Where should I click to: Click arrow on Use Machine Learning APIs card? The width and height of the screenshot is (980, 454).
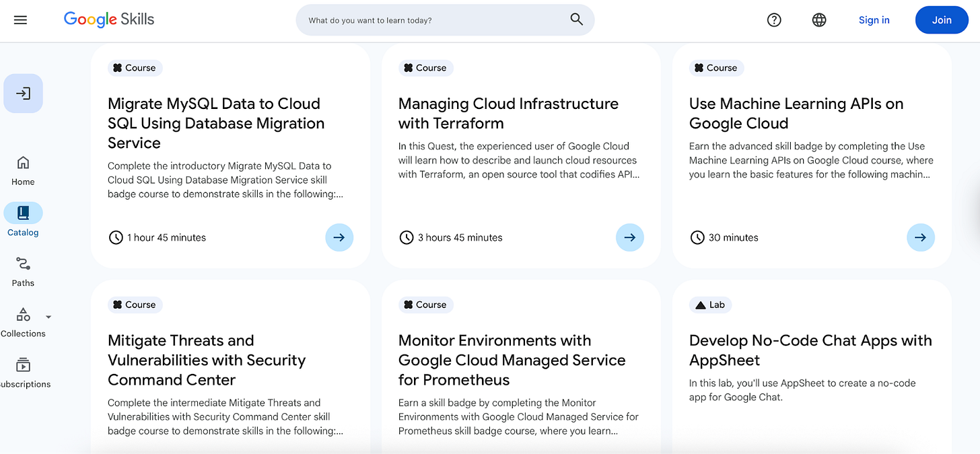921,237
